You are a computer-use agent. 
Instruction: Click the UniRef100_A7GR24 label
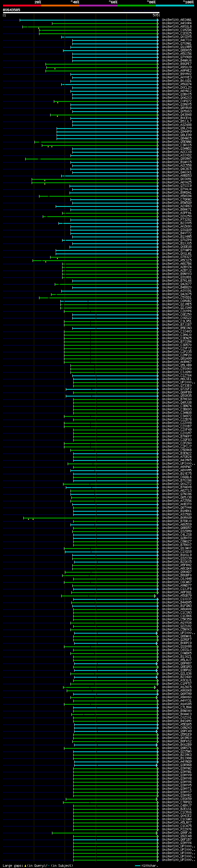pyautogui.click(x=177, y=457)
